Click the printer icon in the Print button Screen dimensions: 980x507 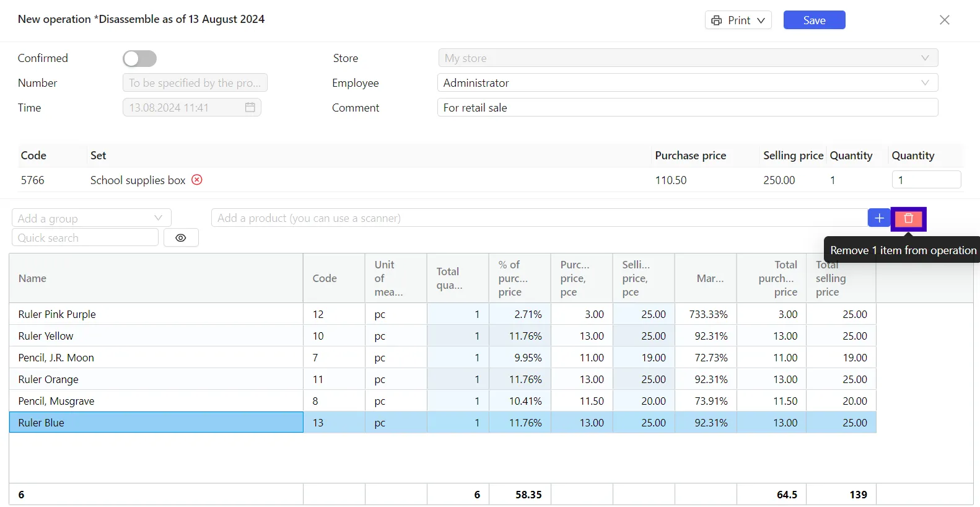[x=717, y=20]
